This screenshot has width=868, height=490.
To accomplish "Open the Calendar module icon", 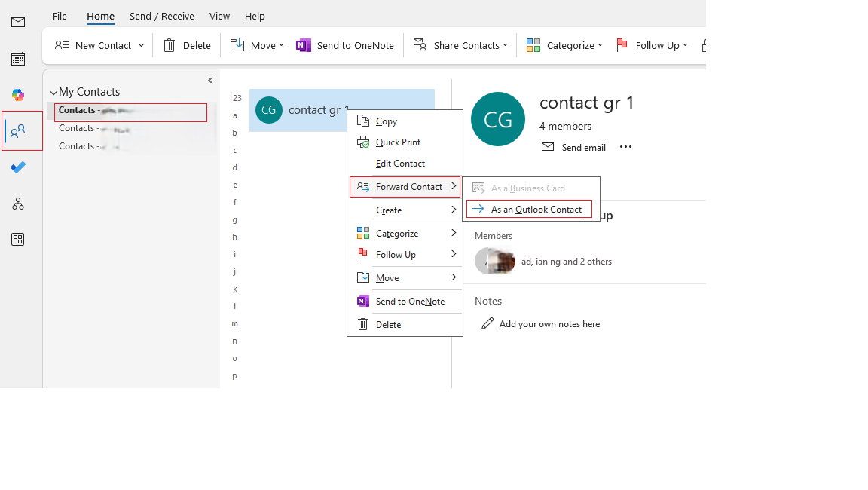I will click(x=18, y=59).
